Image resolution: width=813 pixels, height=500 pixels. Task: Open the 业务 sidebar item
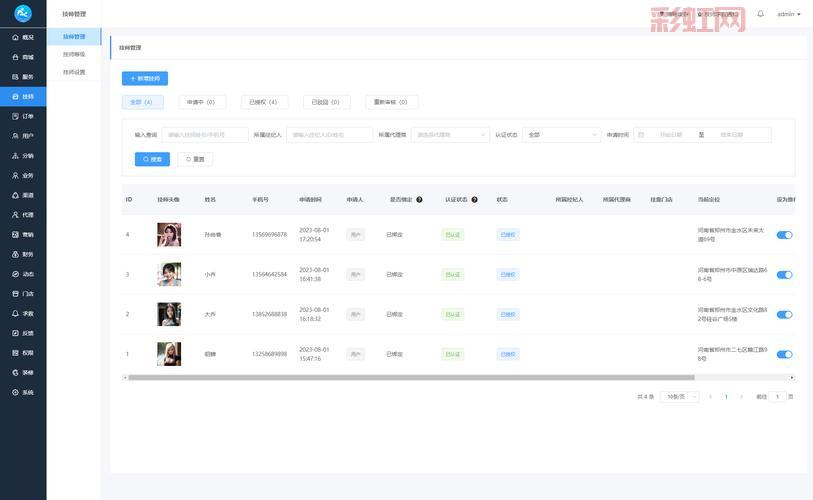coord(23,175)
